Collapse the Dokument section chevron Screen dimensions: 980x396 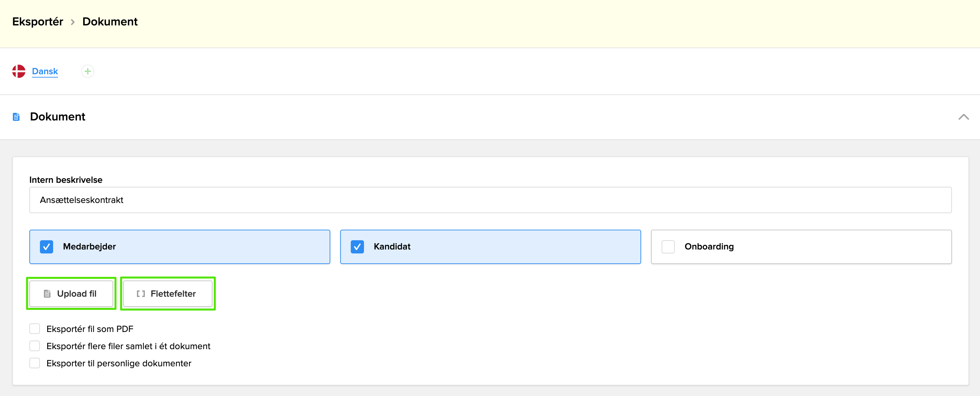(x=963, y=117)
